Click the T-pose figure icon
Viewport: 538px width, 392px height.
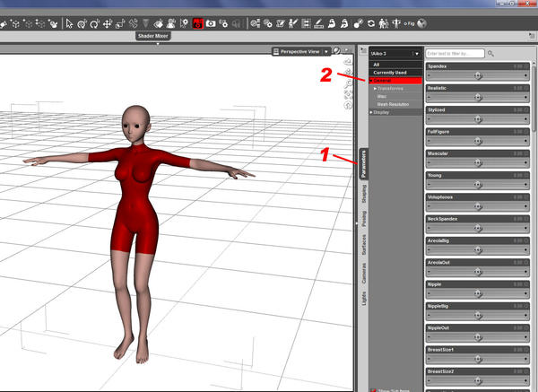[396, 23]
